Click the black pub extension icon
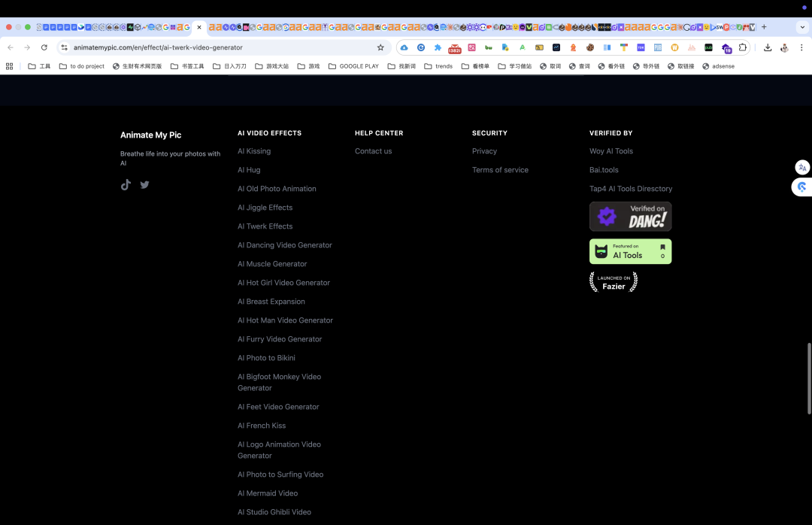812x525 pixels. tap(708, 47)
